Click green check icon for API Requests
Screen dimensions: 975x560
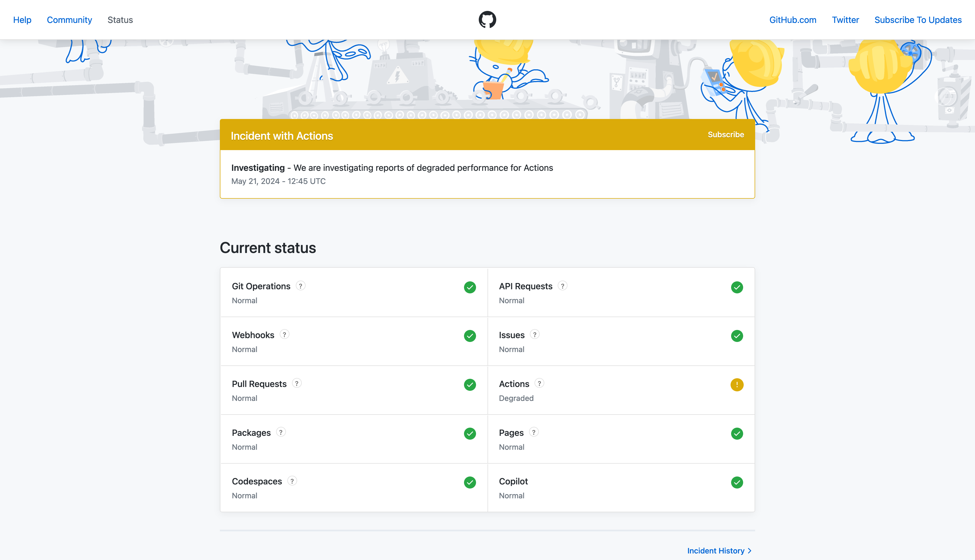click(x=737, y=287)
